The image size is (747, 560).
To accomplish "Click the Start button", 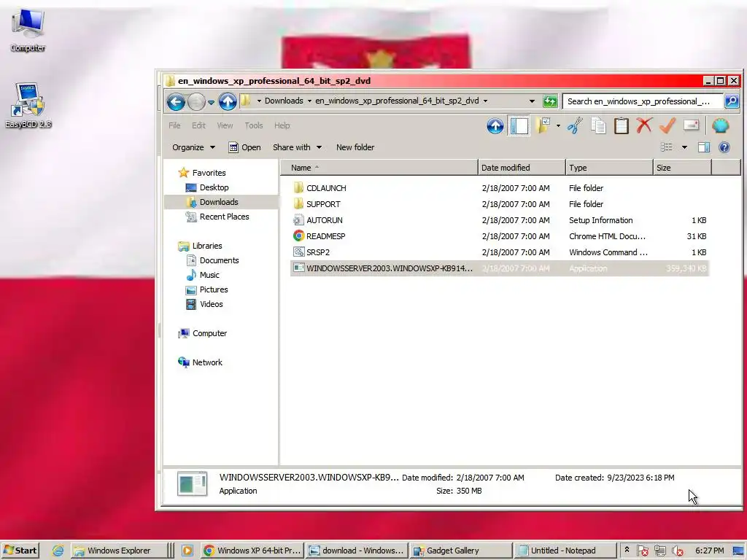I will pos(20,551).
